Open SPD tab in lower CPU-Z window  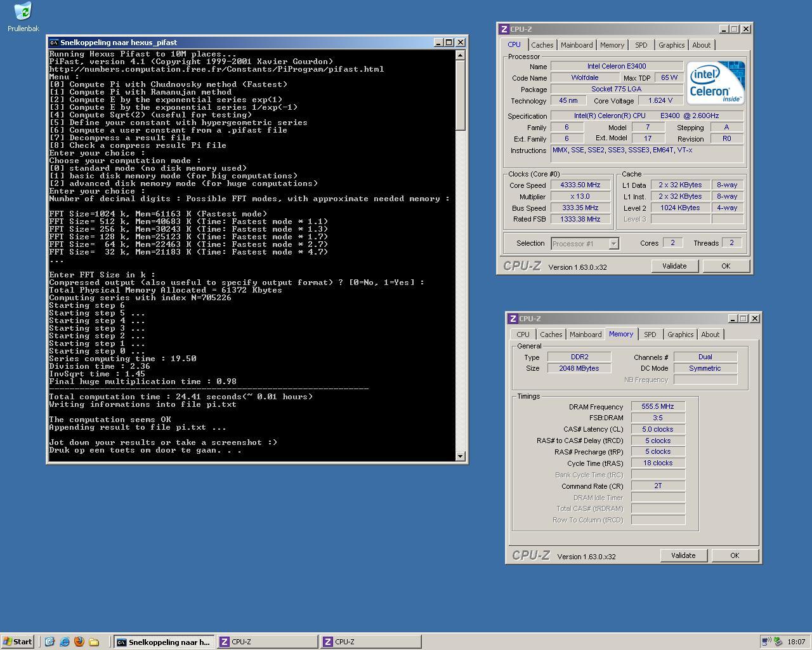(x=650, y=335)
